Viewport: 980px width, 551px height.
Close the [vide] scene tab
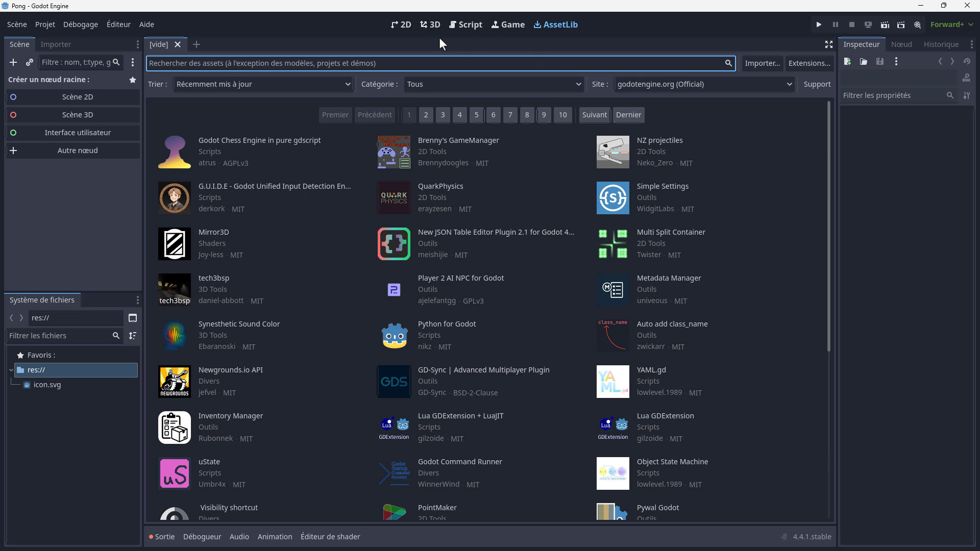pyautogui.click(x=178, y=44)
